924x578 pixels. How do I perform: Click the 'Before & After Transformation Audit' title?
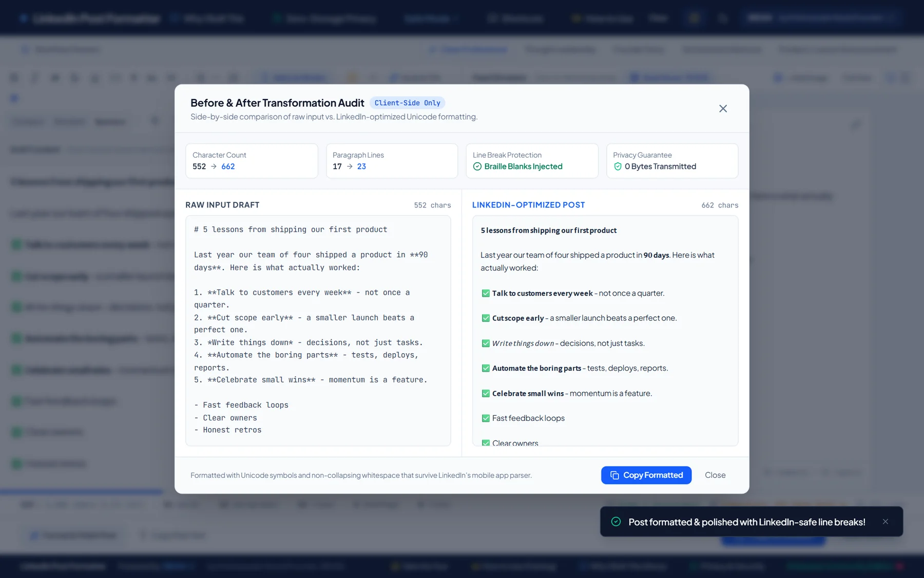(x=277, y=103)
